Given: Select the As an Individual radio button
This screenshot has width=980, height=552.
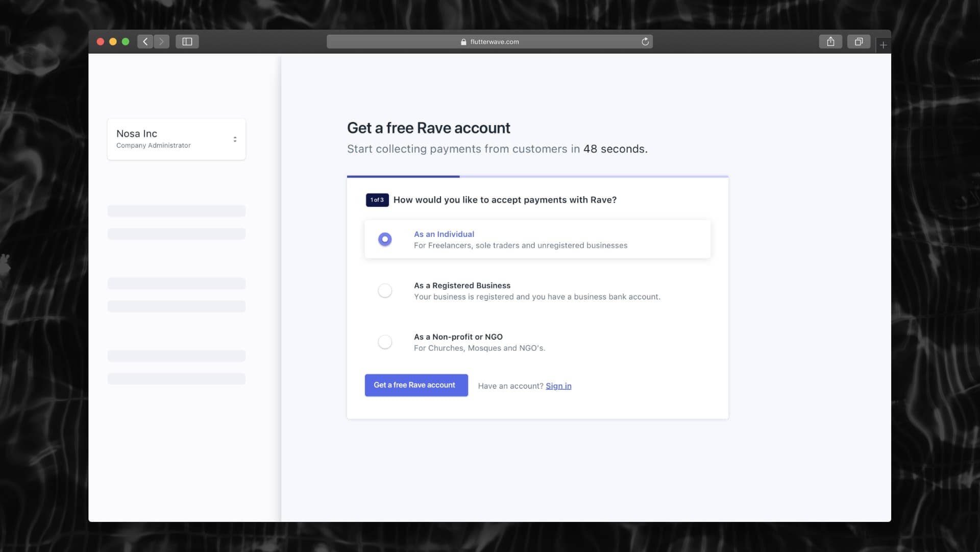Looking at the screenshot, I should point(385,239).
